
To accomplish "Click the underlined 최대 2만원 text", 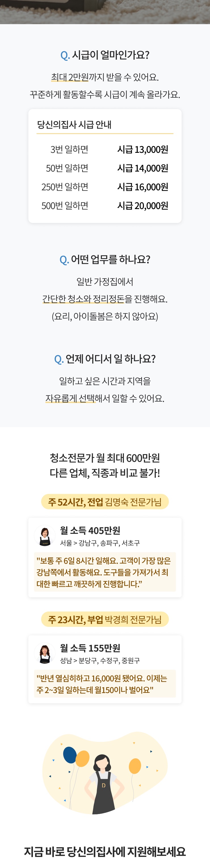I will click(70, 78).
